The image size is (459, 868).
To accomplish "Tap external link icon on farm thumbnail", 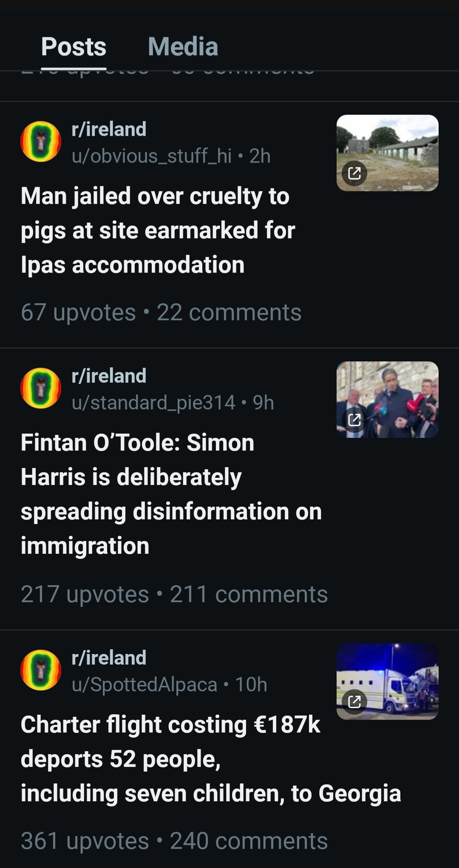I will pos(354,173).
